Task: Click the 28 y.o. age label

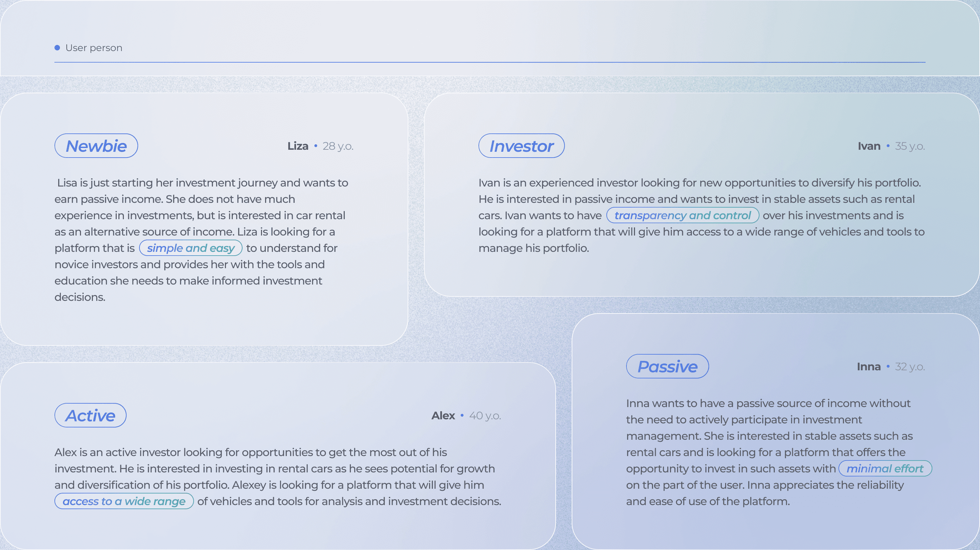Action: 338,146
